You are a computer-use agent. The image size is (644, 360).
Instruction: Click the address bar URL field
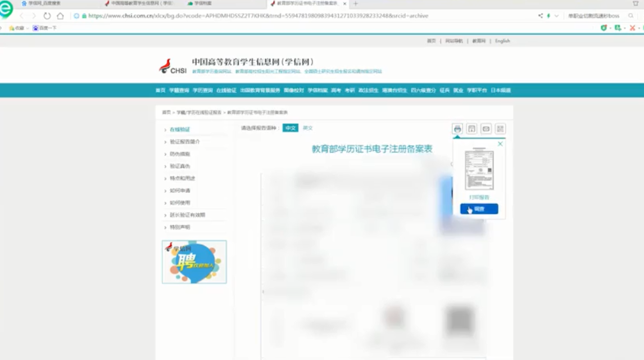point(258,16)
